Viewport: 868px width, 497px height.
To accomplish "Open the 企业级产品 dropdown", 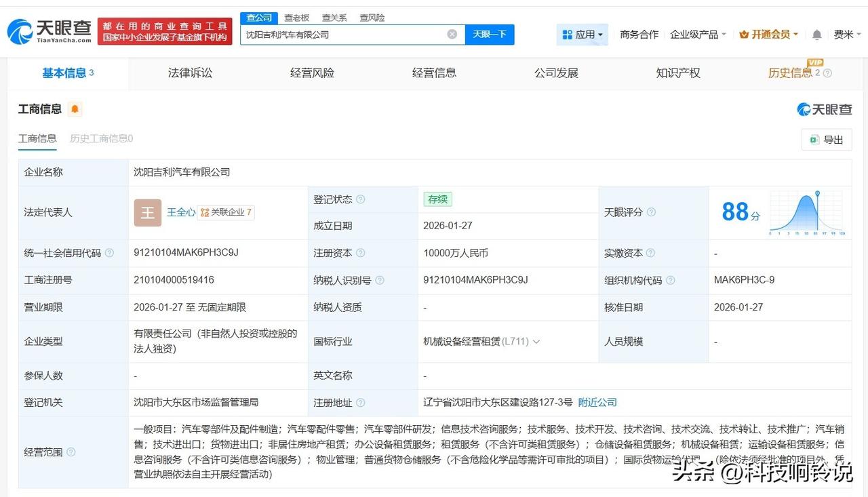I will [x=698, y=34].
